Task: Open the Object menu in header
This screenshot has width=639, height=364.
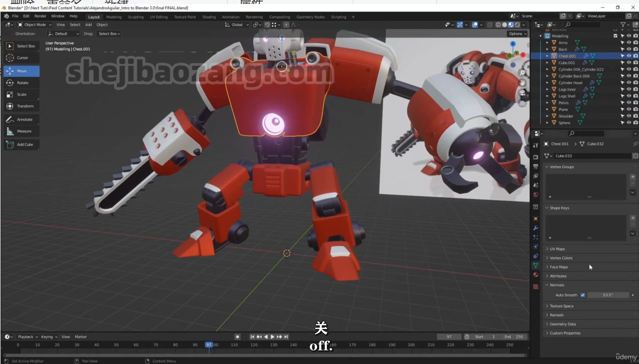Action: tap(102, 25)
